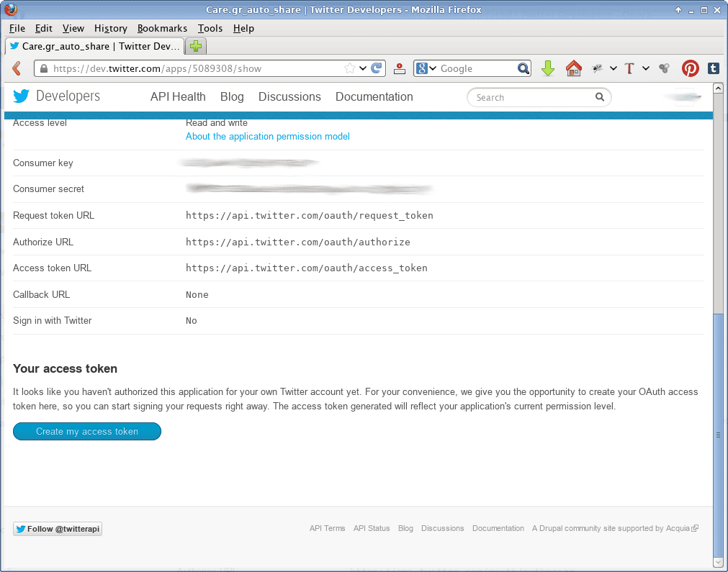Viewport: 728px width, 572px height.
Task: Open the Bookmarks menu
Action: tap(162, 28)
